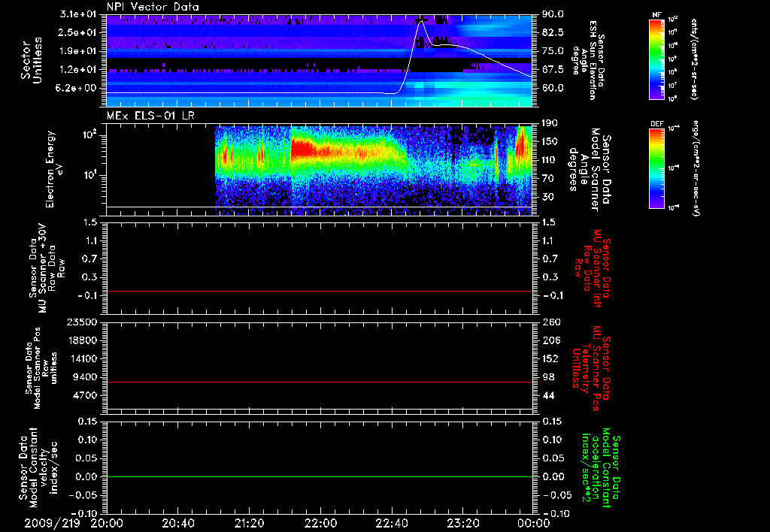Screen dimensions: 770x532
Task: Click the 23500 scanner position tick value
Action: [83, 322]
